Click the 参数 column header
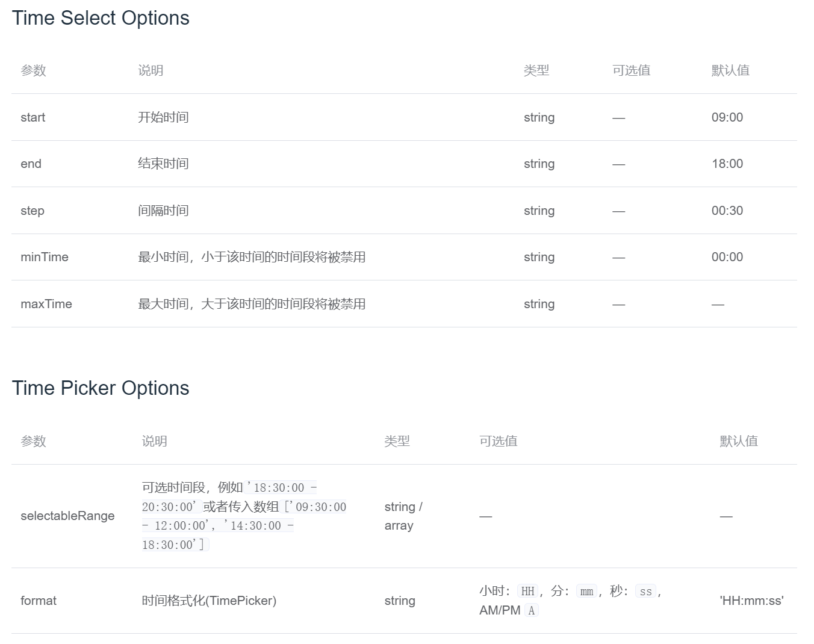The width and height of the screenshot is (814, 644). 33,70
